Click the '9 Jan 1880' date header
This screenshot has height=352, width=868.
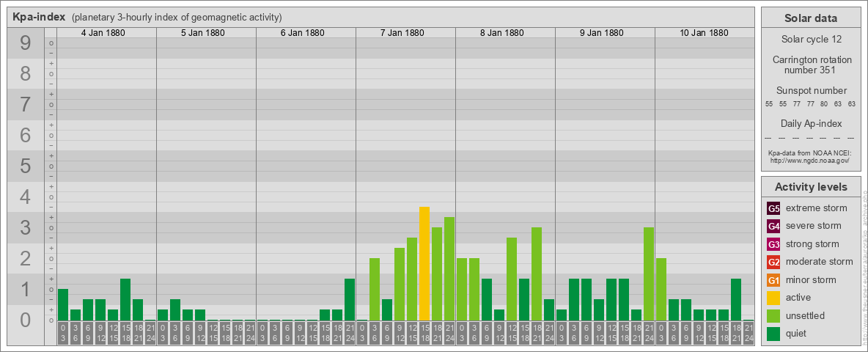click(x=602, y=33)
